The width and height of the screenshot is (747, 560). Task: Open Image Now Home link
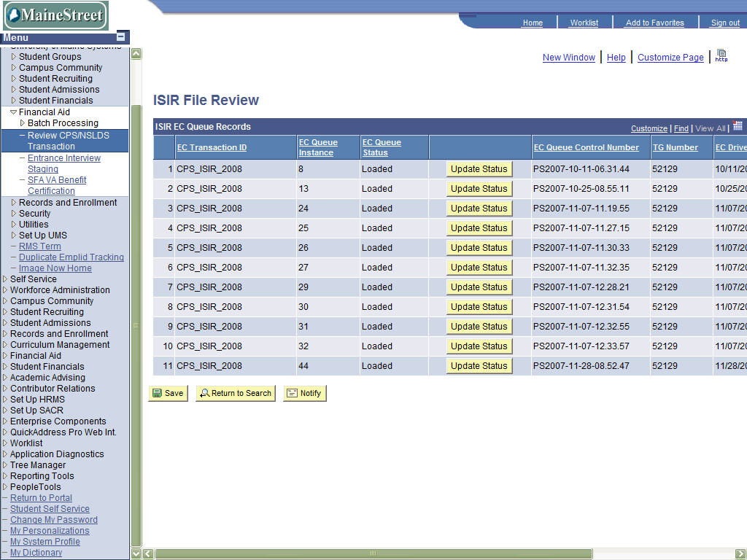[x=55, y=268]
